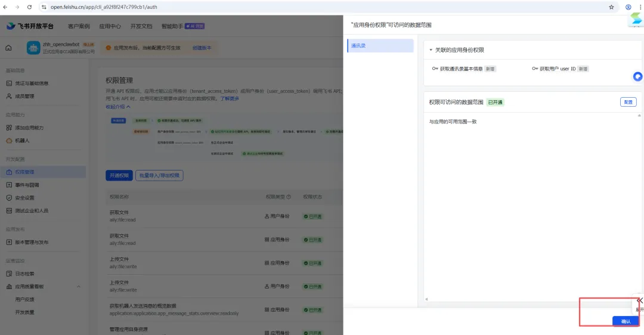The image size is (644, 335).
Task: Click the 新增 tag after 获取通讯录基本信息
Action: 490,69
